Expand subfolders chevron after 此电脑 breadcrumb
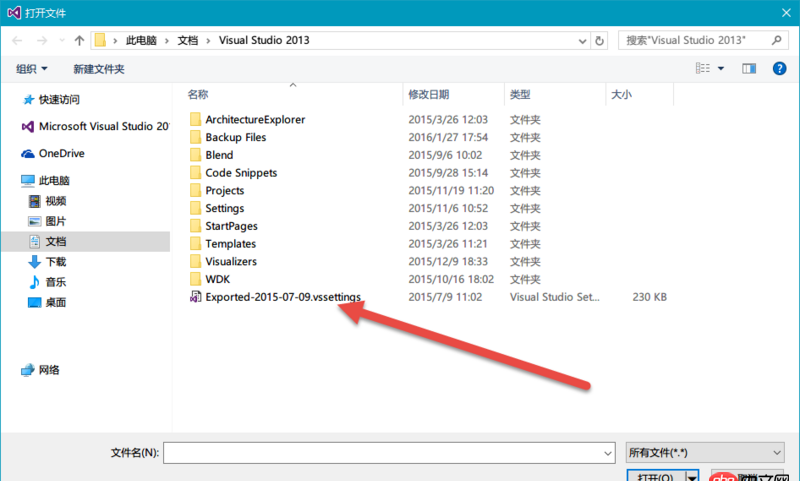Viewport: 800px width, 481px height. click(x=167, y=41)
